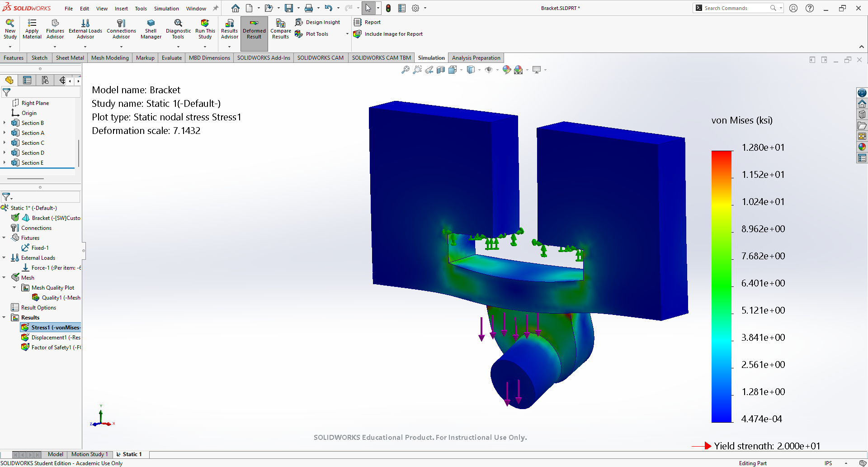Switch to the Features tab
868x467 pixels.
tap(14, 58)
